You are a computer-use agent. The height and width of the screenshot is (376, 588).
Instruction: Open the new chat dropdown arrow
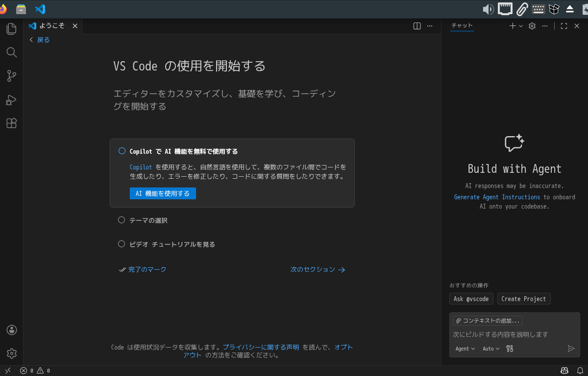click(x=521, y=26)
